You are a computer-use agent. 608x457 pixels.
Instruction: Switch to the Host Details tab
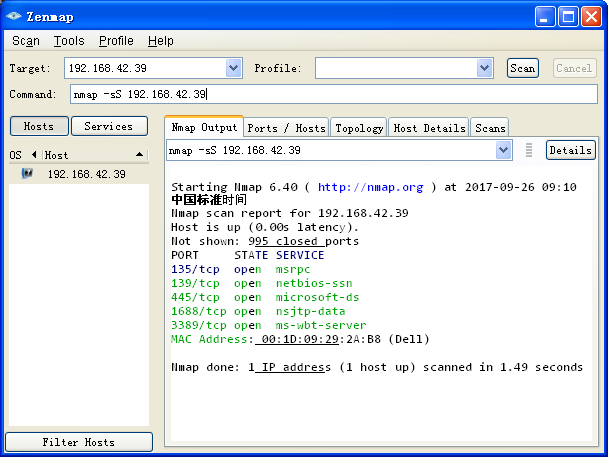[x=429, y=128]
